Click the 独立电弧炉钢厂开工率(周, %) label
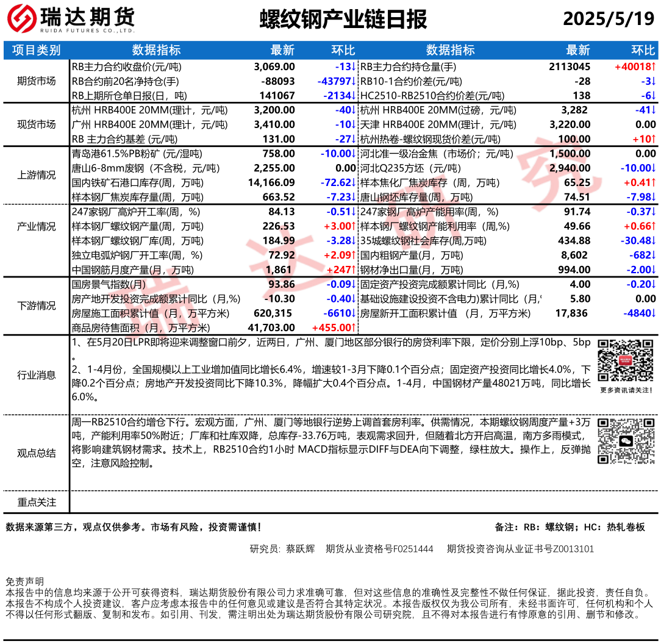The width and height of the screenshot is (661, 644). click(x=137, y=256)
